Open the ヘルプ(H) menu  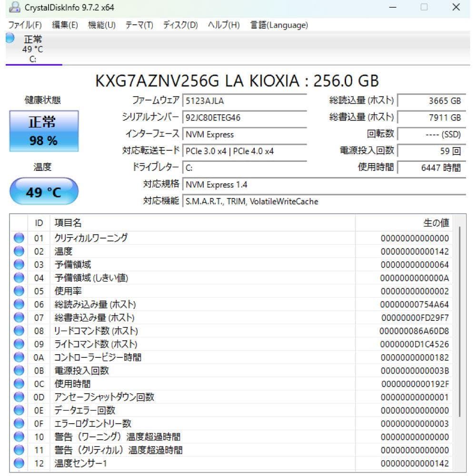[x=224, y=25]
